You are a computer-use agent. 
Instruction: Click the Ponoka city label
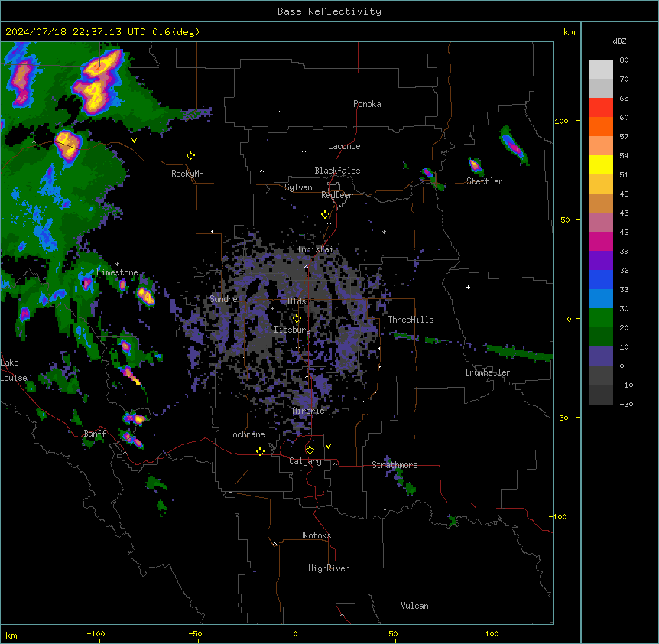(367, 104)
